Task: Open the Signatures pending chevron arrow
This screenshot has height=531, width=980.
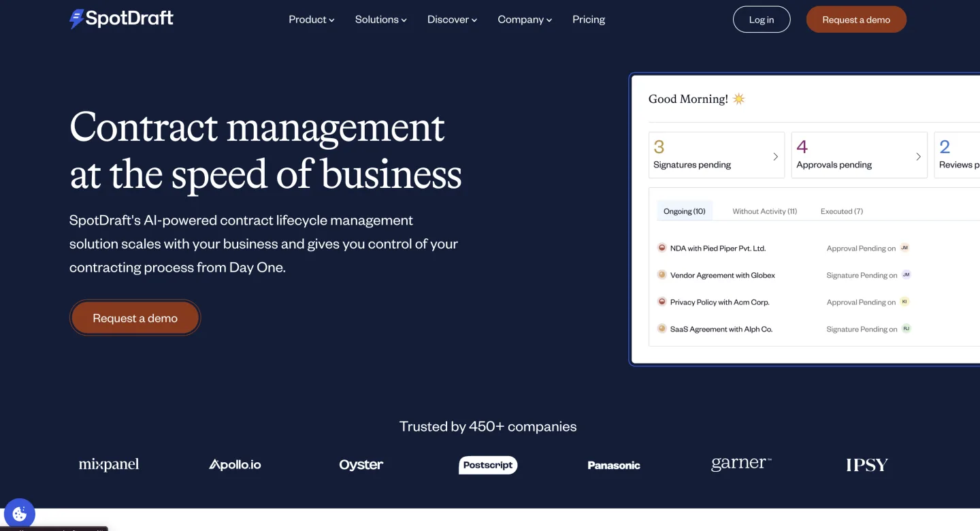Action: point(775,157)
